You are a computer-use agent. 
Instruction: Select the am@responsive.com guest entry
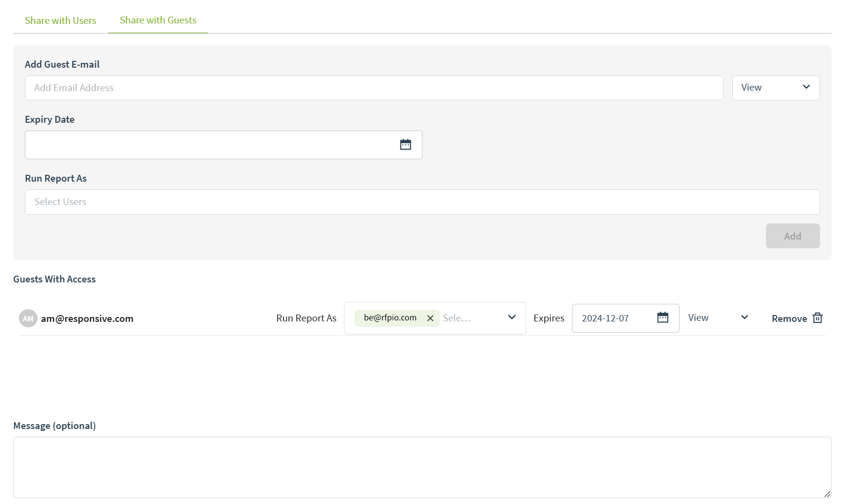[87, 318]
